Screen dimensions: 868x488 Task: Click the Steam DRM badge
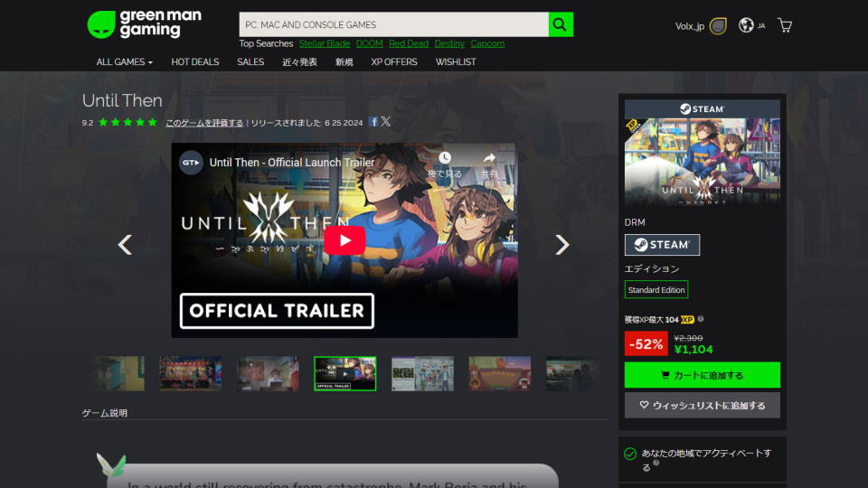click(662, 245)
